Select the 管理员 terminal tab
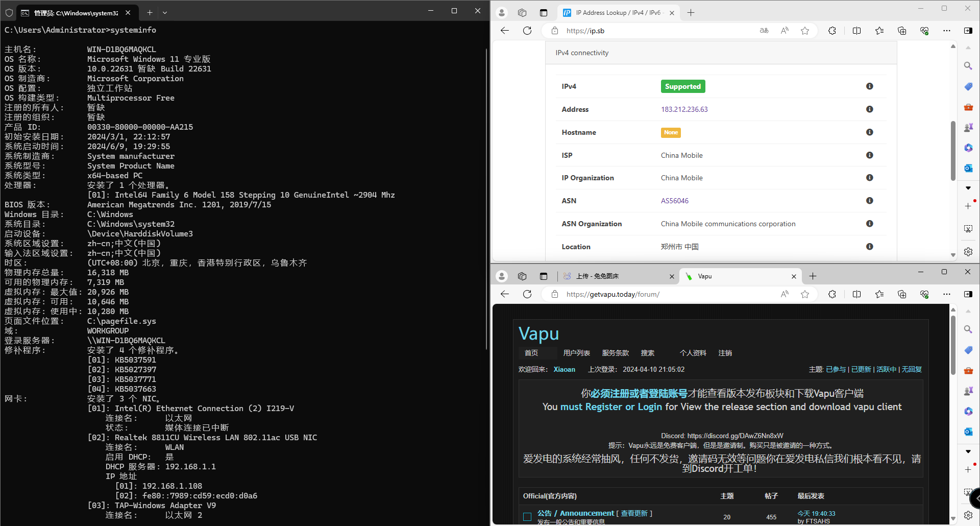 [77, 13]
